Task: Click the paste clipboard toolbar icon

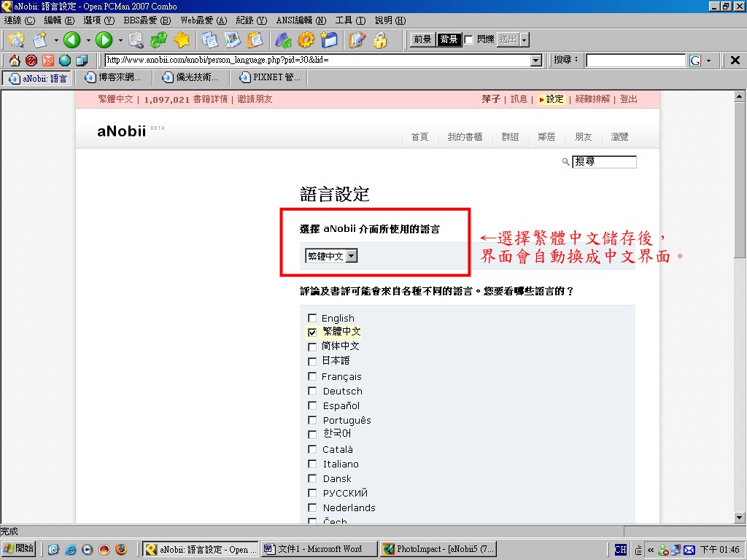Action: point(255,40)
